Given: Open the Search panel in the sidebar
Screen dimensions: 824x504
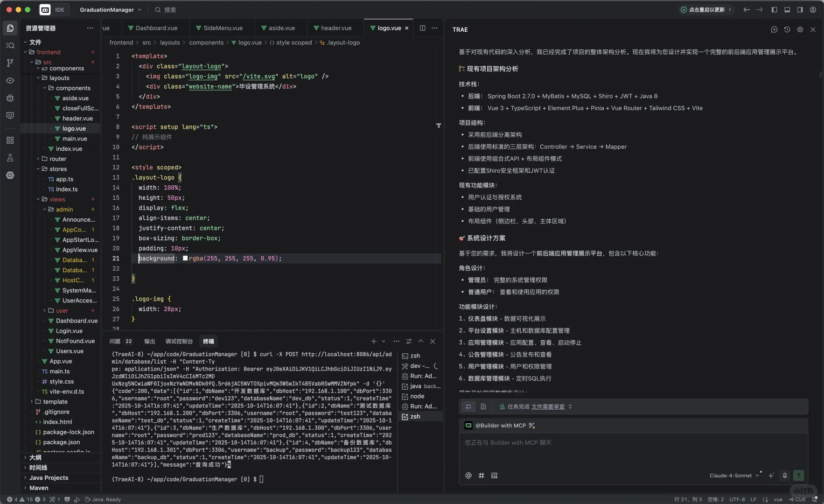Looking at the screenshot, I should click(10, 45).
